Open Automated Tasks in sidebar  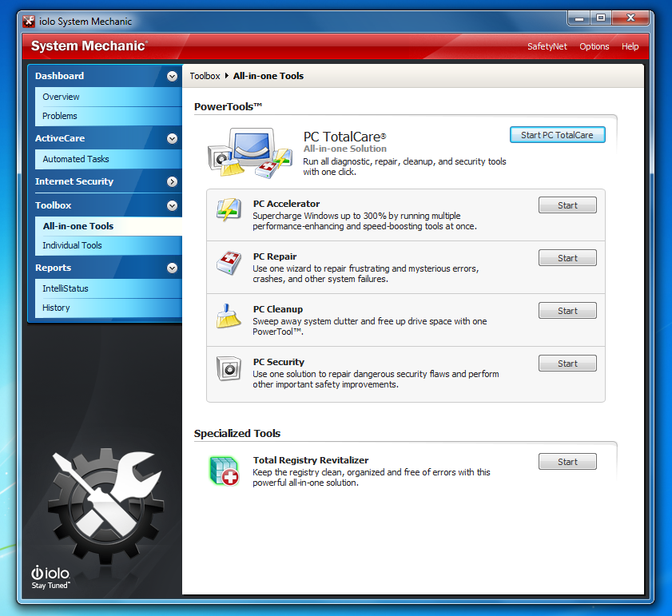point(109,159)
